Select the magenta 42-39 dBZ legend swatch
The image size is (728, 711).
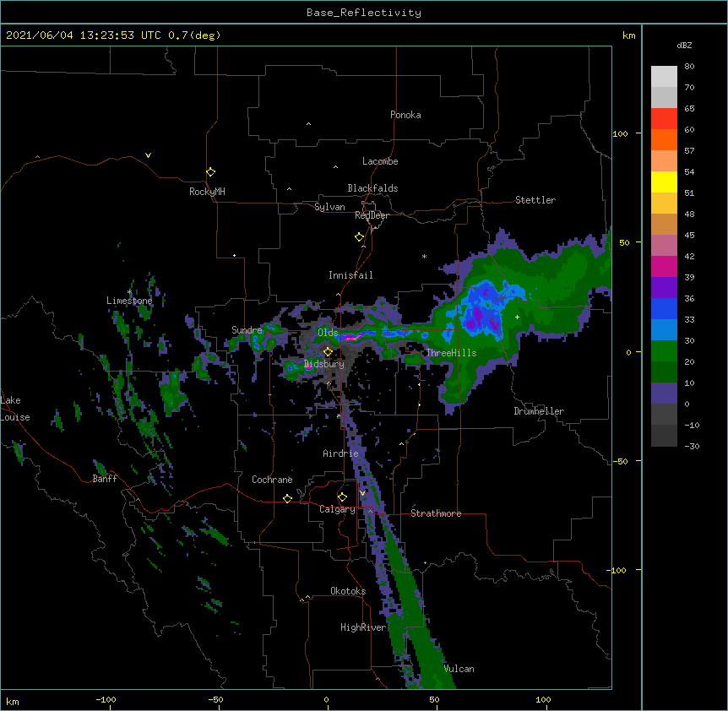[x=664, y=266]
